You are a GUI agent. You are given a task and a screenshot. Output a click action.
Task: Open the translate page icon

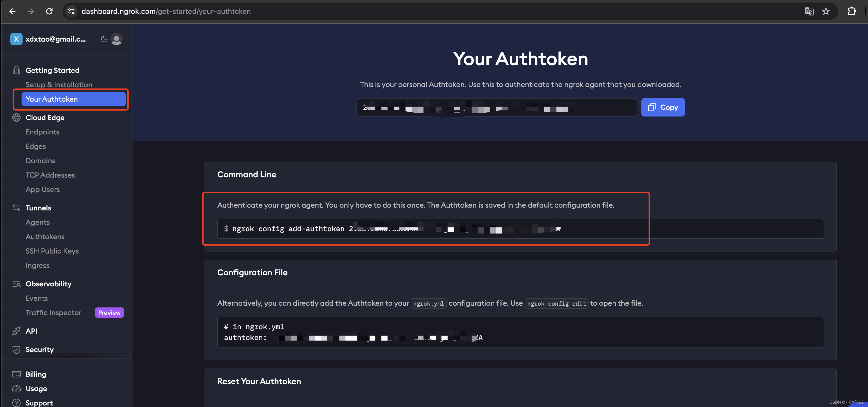(809, 11)
